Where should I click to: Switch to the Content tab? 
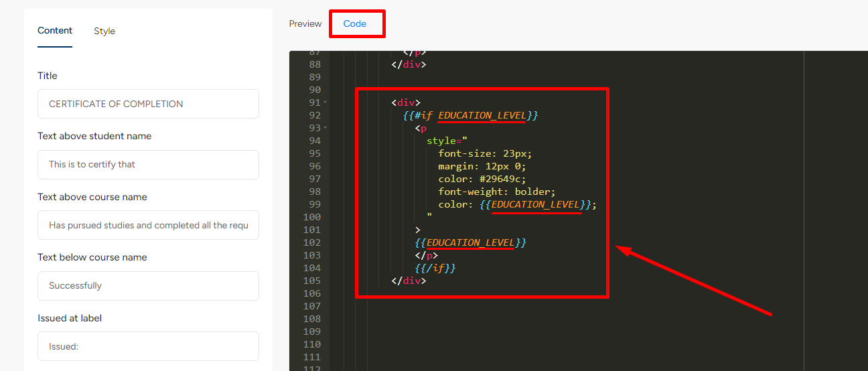55,31
